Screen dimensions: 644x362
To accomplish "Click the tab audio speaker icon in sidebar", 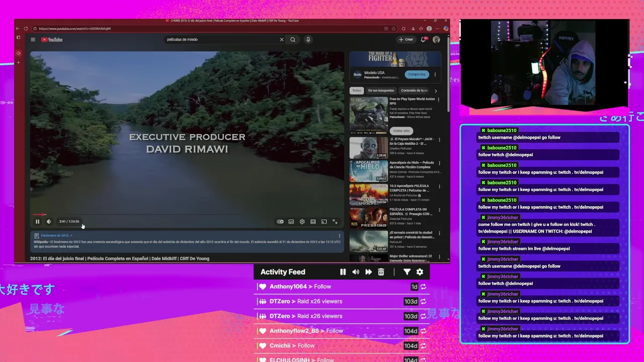I will tap(19, 53).
